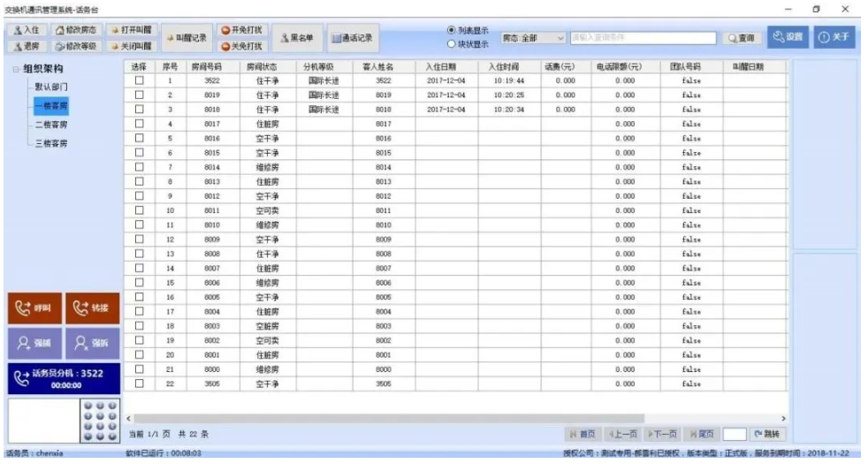Select the 列表显示 list view radio button
The image size is (868, 464).
(x=452, y=30)
